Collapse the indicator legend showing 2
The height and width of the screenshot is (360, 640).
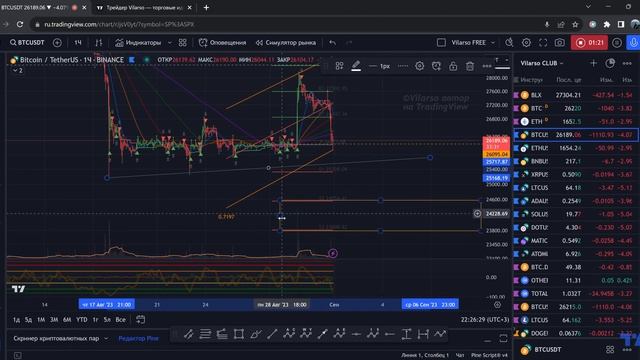point(18,71)
